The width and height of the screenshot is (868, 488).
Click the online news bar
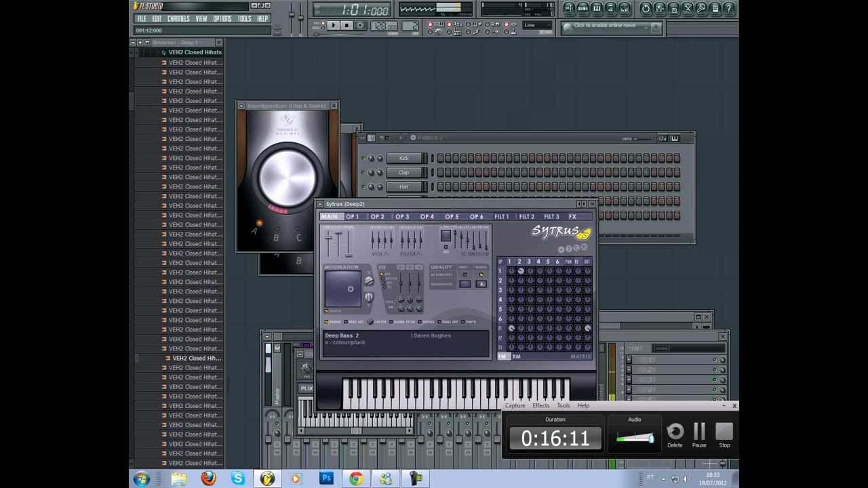[x=610, y=27]
